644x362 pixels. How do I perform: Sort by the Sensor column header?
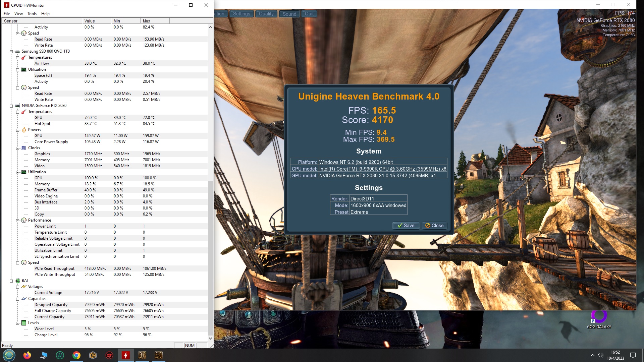(x=42, y=21)
